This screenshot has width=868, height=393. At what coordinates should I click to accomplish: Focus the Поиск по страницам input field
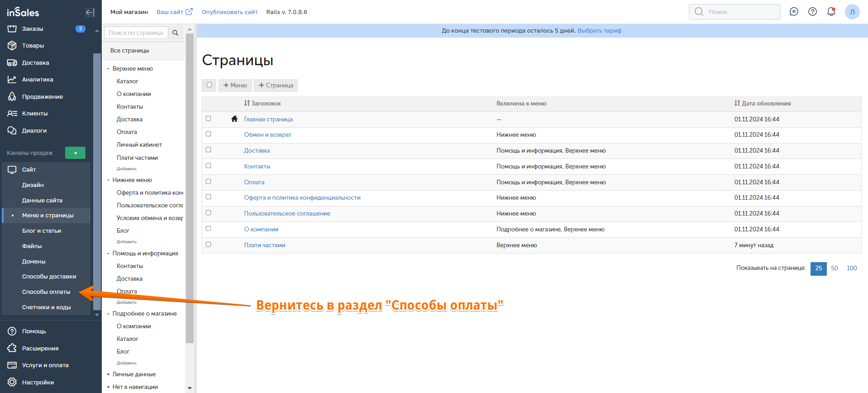(x=136, y=33)
